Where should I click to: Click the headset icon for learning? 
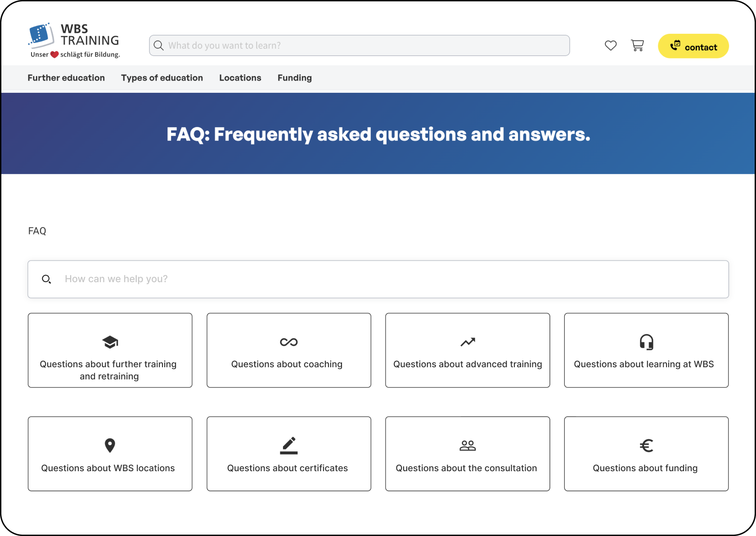tap(646, 342)
